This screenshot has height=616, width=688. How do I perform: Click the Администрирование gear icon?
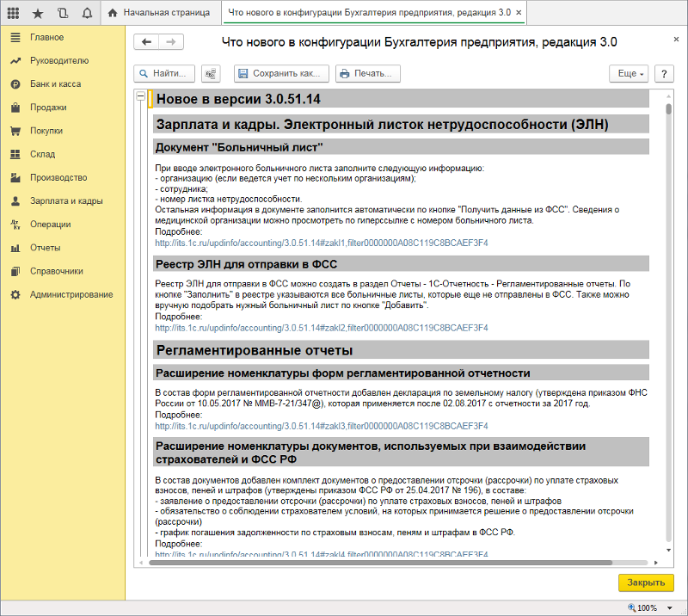15,294
